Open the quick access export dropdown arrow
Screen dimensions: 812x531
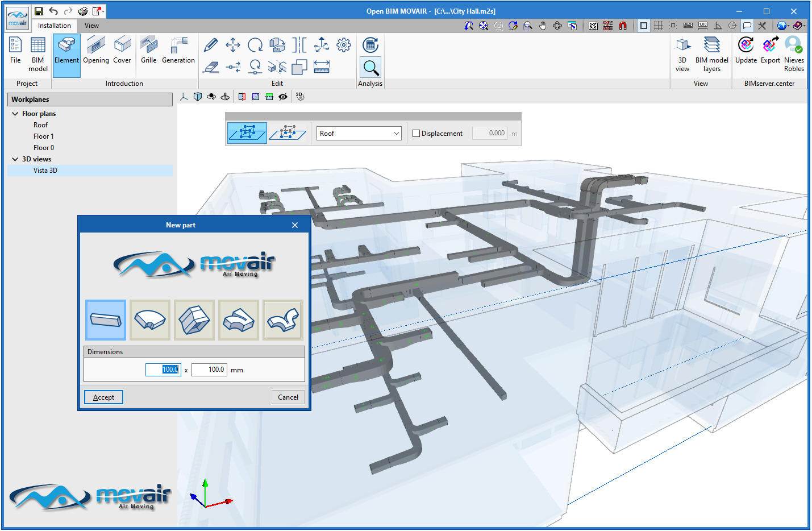point(103,11)
